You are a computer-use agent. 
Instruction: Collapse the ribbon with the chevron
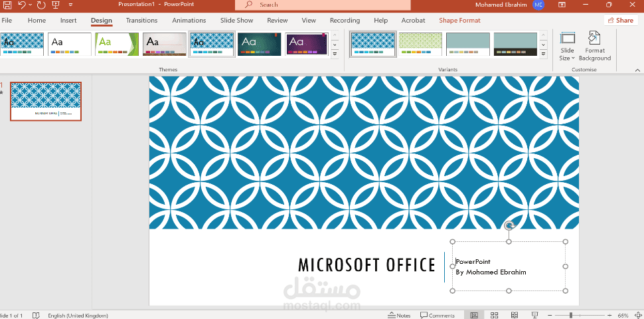[637, 70]
